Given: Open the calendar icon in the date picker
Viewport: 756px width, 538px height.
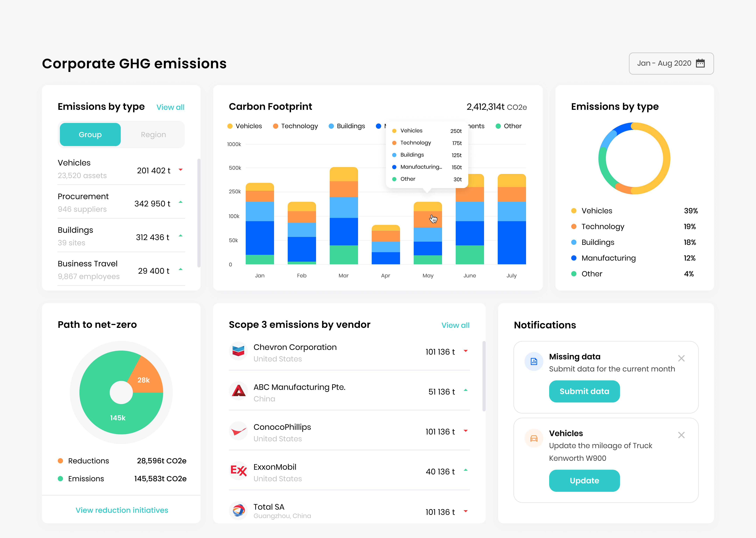Looking at the screenshot, I should 701,63.
